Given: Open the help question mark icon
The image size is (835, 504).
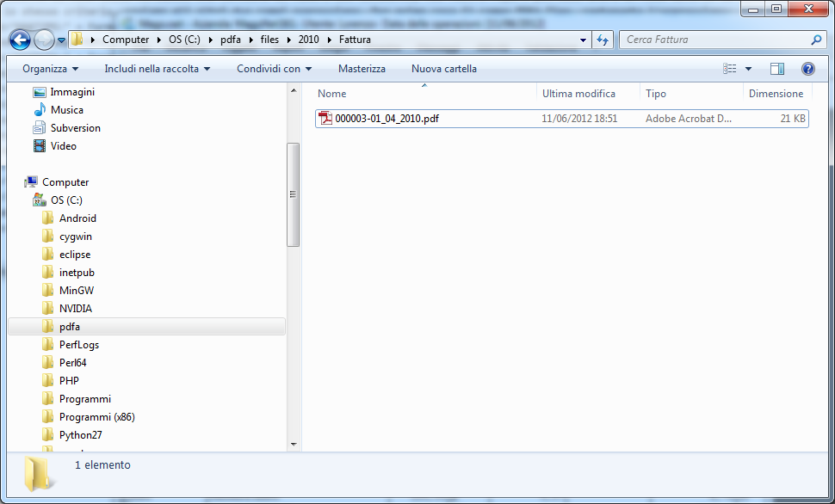Looking at the screenshot, I should 807,69.
